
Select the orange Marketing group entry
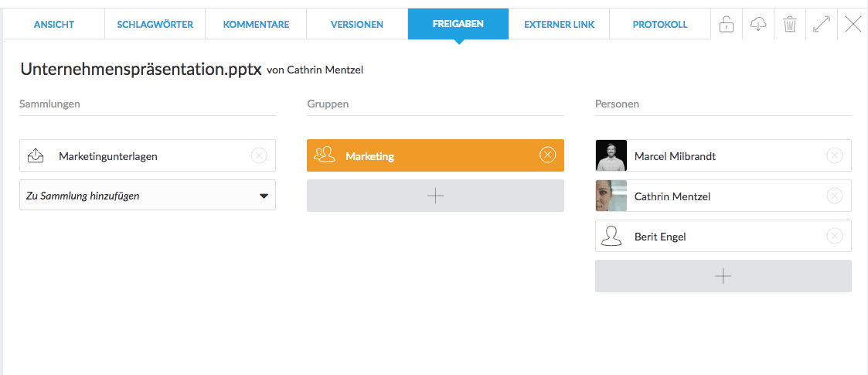(x=435, y=155)
